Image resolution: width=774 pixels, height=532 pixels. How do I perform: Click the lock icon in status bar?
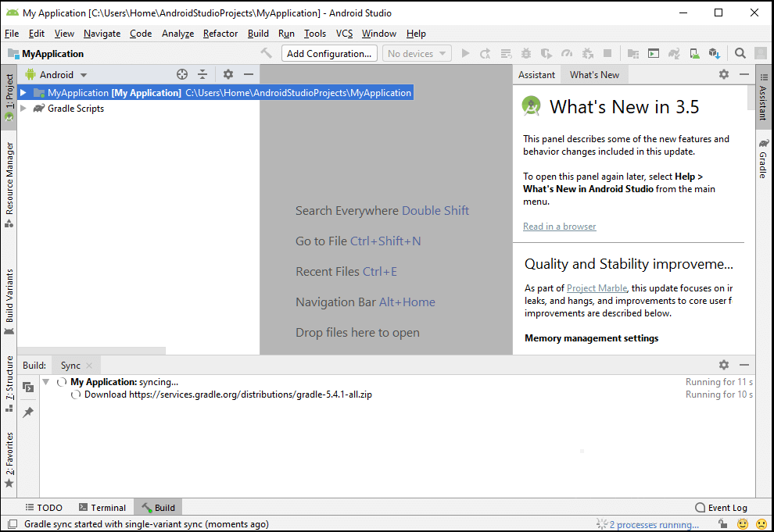click(722, 523)
